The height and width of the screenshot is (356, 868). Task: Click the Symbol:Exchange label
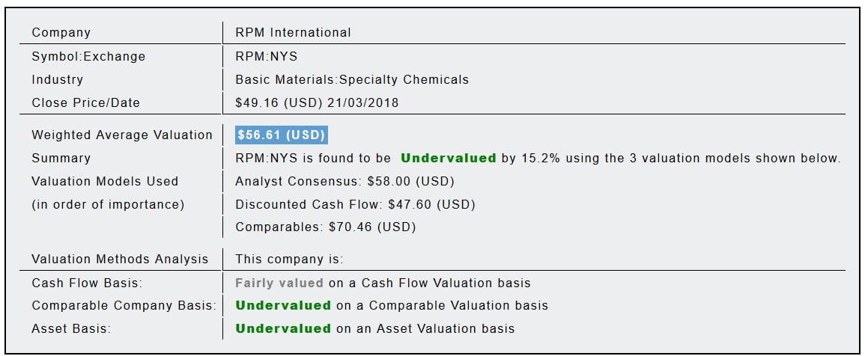pyautogui.click(x=88, y=56)
